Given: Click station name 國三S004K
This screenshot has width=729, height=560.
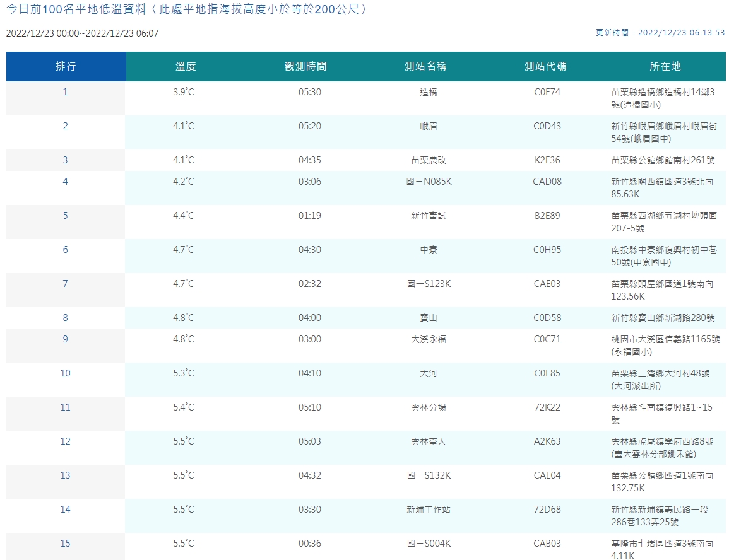Looking at the screenshot, I should (429, 544).
